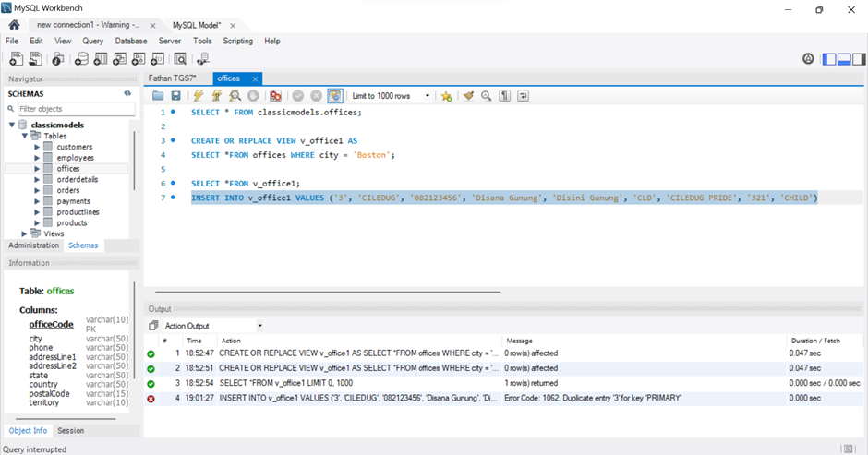Expand the employees table node
Image resolution: width=868 pixels, height=455 pixels.
coord(37,158)
